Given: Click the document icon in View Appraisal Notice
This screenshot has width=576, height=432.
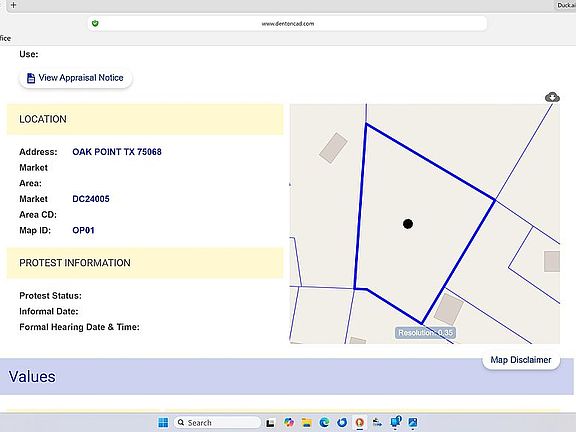Looking at the screenshot, I should pyautogui.click(x=31, y=78).
